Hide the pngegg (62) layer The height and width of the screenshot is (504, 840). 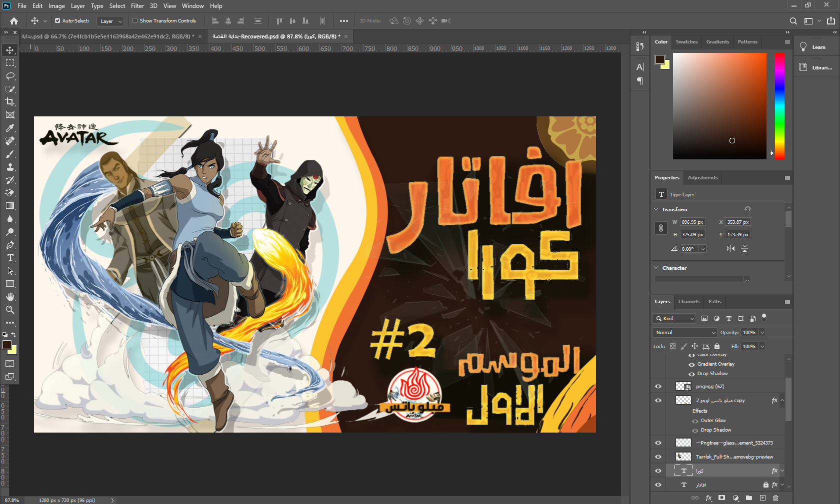[658, 387]
